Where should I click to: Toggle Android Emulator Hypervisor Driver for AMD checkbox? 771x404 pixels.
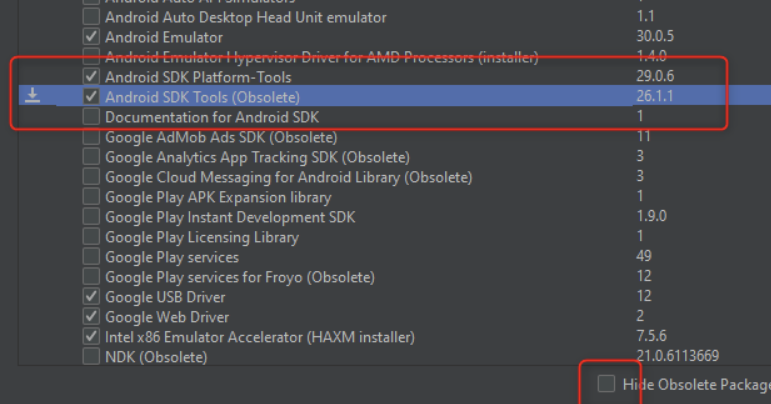91,57
